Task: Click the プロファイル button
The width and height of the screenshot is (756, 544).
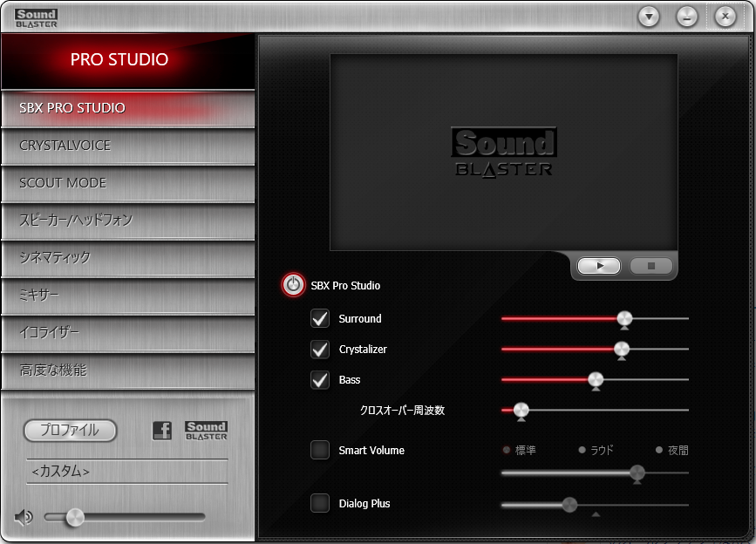Action: [x=71, y=431]
